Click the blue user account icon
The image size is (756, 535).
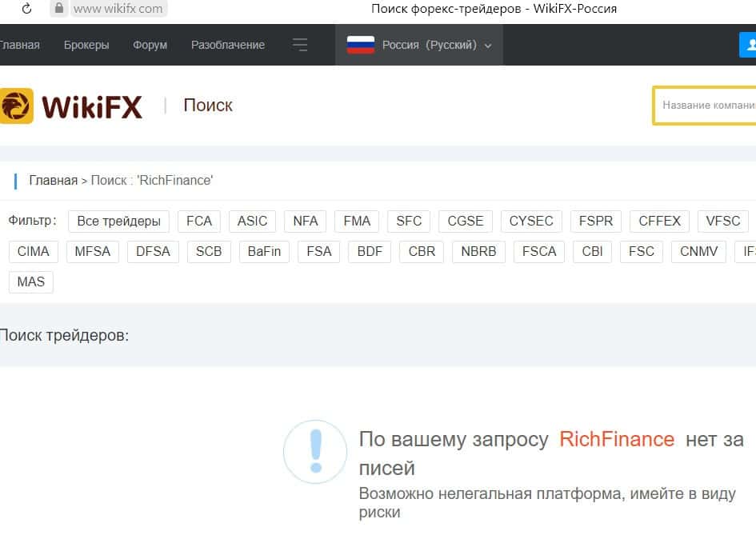(x=748, y=45)
